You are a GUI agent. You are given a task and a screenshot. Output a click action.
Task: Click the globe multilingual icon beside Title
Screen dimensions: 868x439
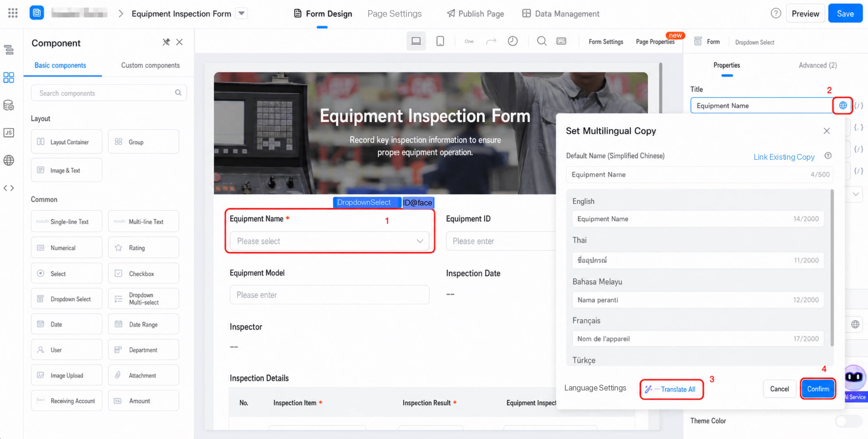click(x=842, y=105)
